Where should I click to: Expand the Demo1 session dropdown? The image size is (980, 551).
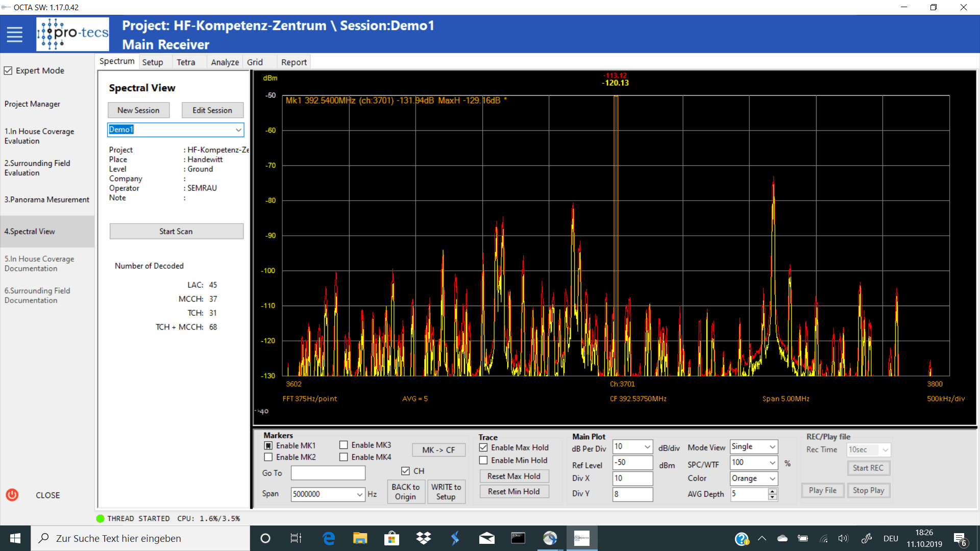pos(238,130)
